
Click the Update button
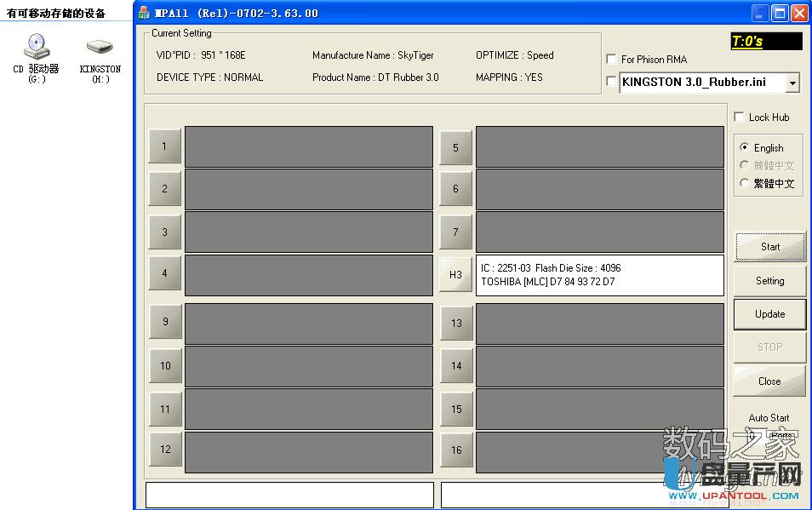[x=769, y=313]
